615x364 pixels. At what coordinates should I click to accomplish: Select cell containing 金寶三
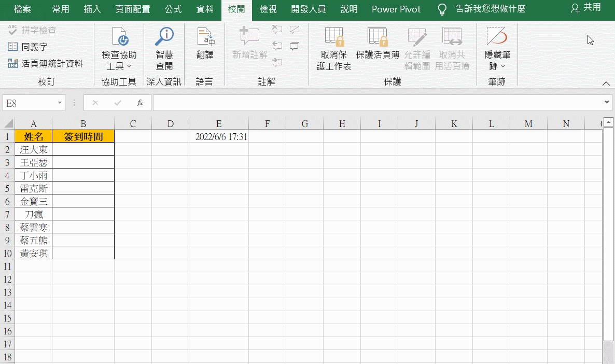(x=33, y=201)
